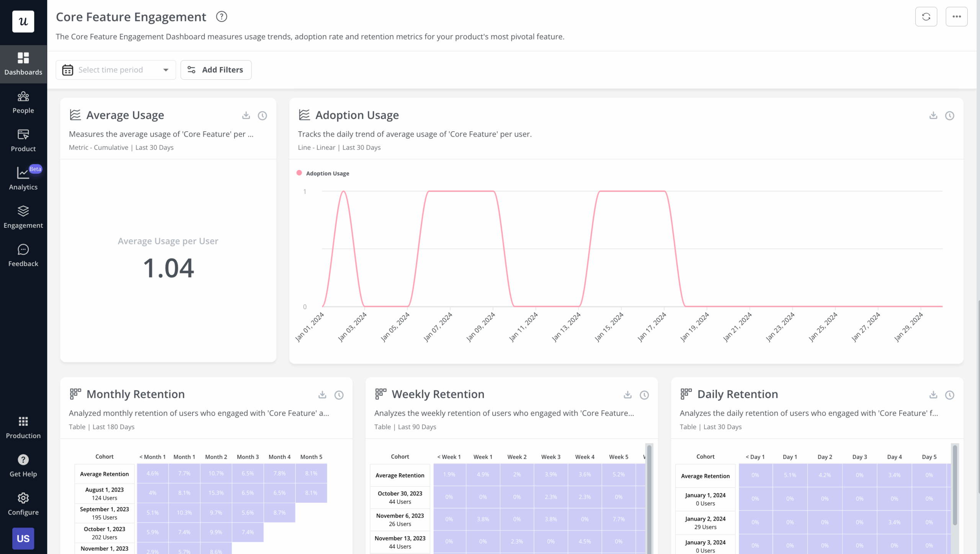The height and width of the screenshot is (554, 980).
Task: Download the Average Usage widget data
Action: click(x=246, y=115)
